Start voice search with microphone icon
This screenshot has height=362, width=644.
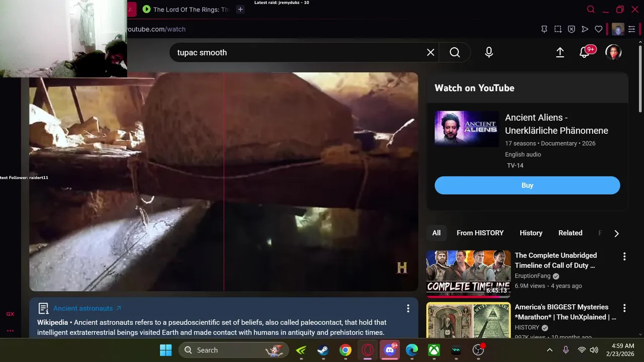[489, 52]
